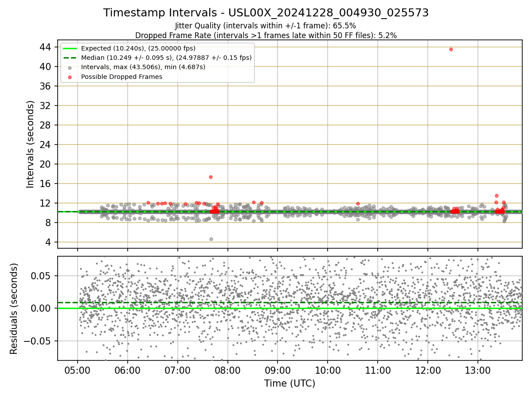Click the red outlier point near 43.5 seconds
Image resolution: width=532 pixels, height=399 pixels.
click(451, 49)
